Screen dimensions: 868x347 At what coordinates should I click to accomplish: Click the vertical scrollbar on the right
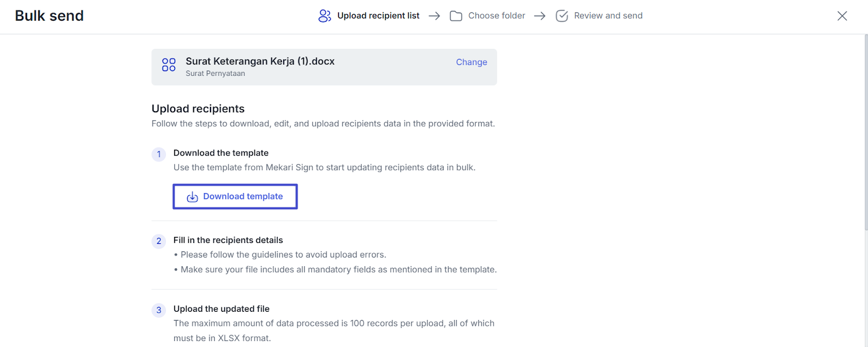[865, 136]
